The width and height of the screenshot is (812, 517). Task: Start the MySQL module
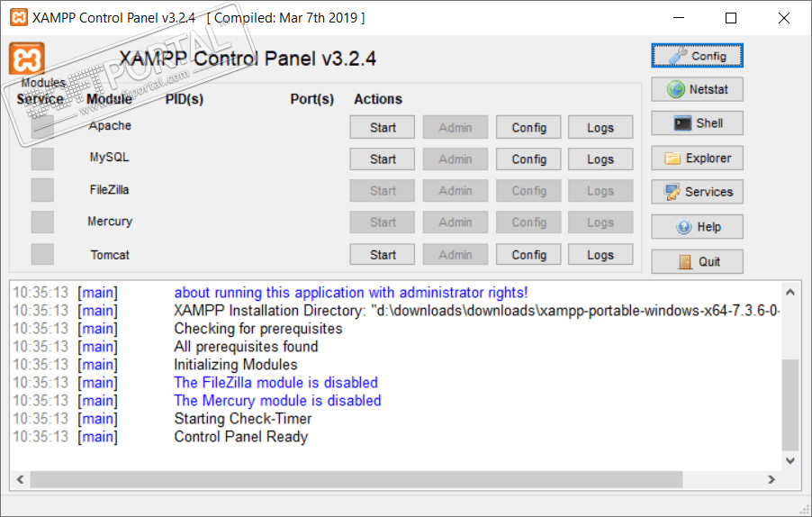click(x=383, y=159)
